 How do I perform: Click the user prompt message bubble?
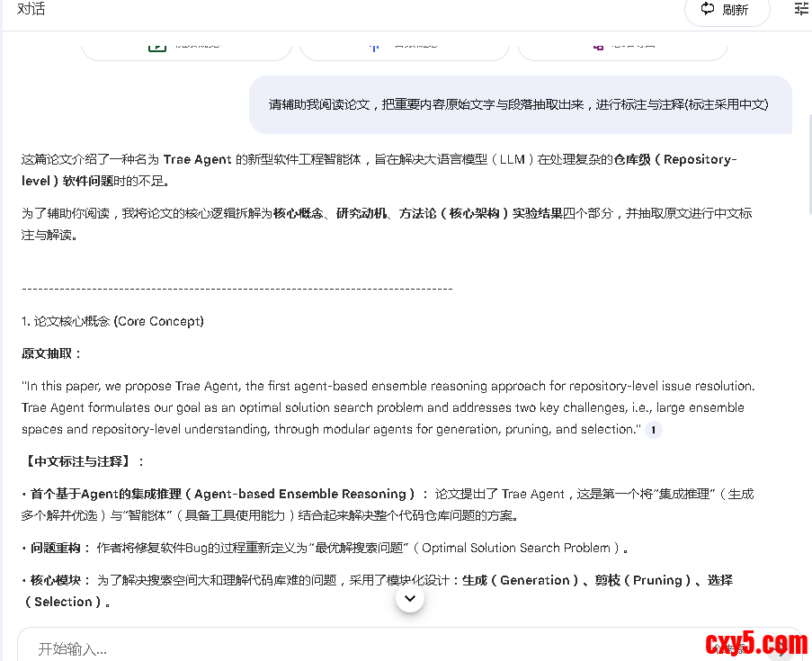[519, 104]
